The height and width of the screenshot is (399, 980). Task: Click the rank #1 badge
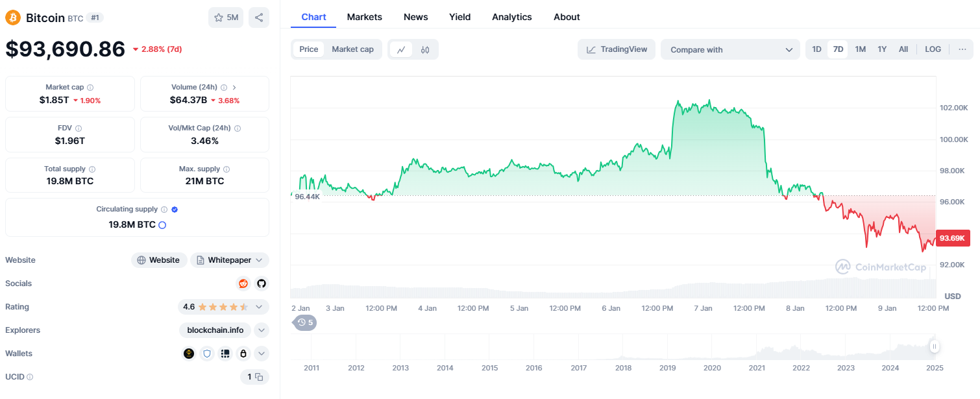[95, 18]
